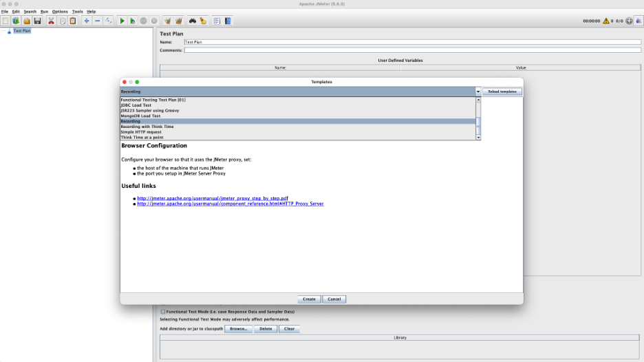Select Simple HTTP request template
Image resolution: width=644 pixels, height=362 pixels.
[x=298, y=132]
